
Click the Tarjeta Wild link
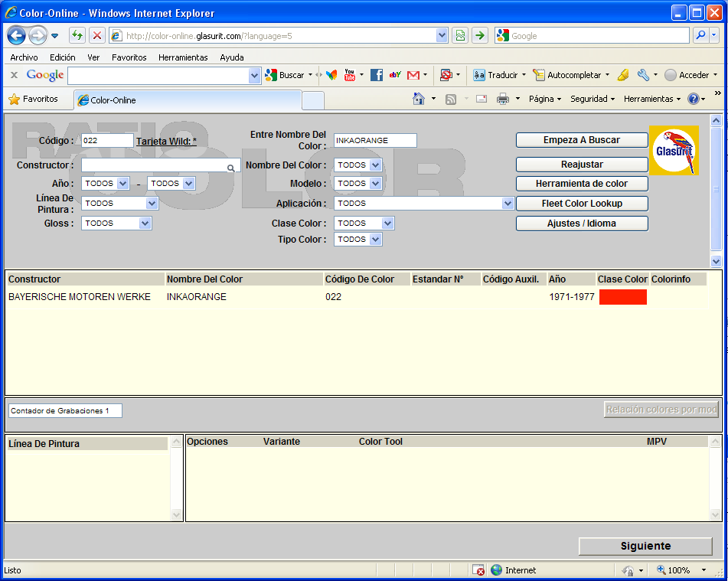click(166, 141)
